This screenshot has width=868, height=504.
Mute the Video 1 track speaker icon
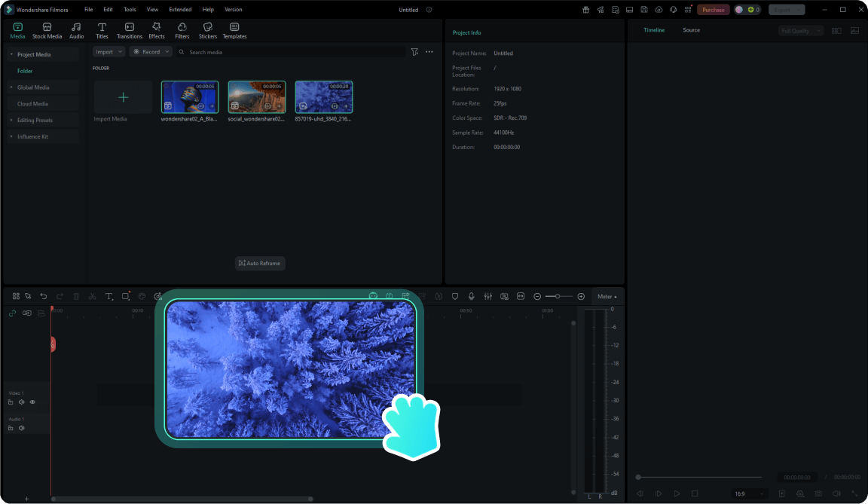coord(21,402)
